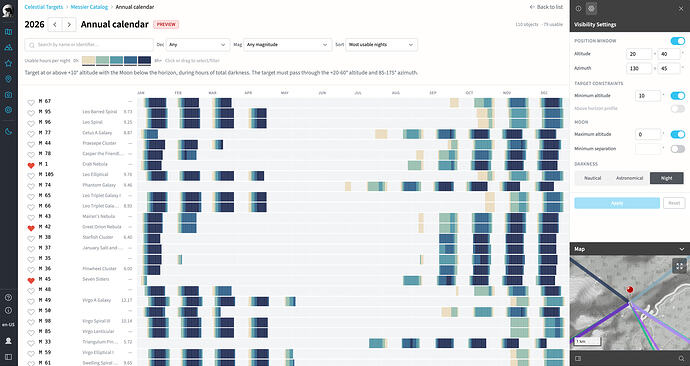Favorite M 95 with heart icon

31,113
